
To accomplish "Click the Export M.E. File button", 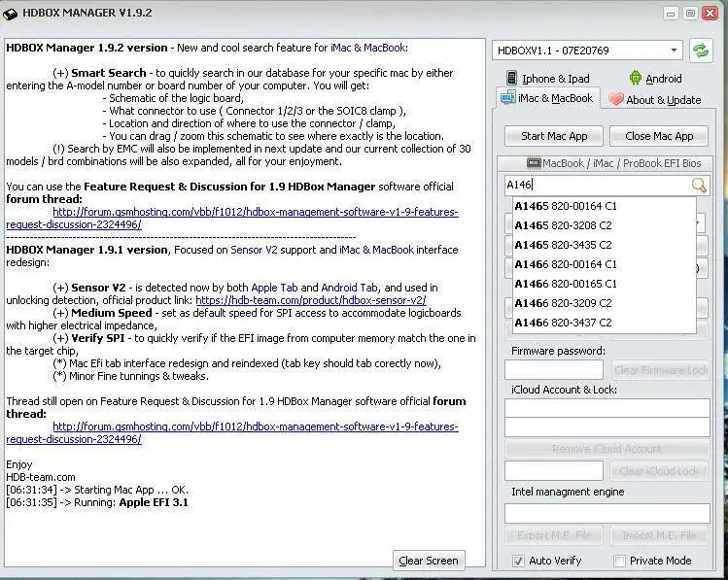I will 554,535.
